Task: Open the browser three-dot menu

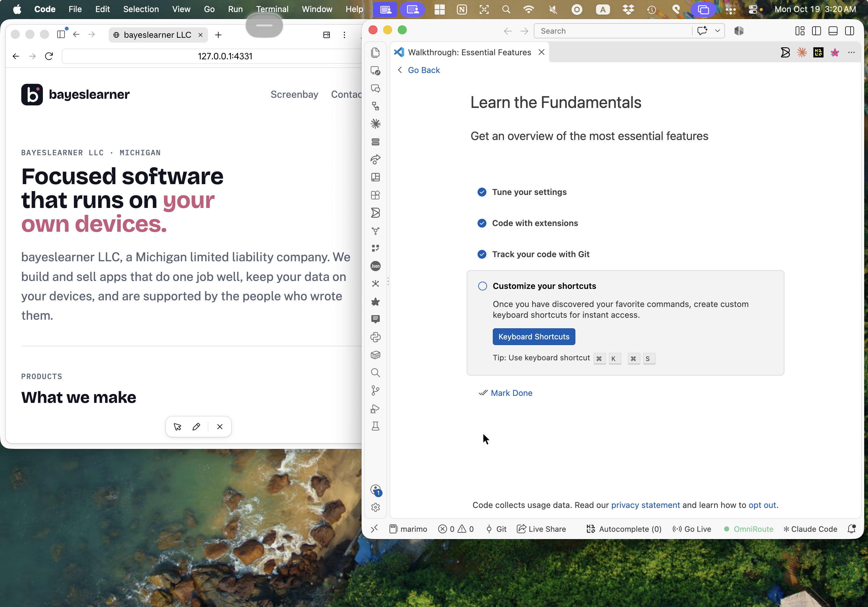Action: (x=344, y=35)
